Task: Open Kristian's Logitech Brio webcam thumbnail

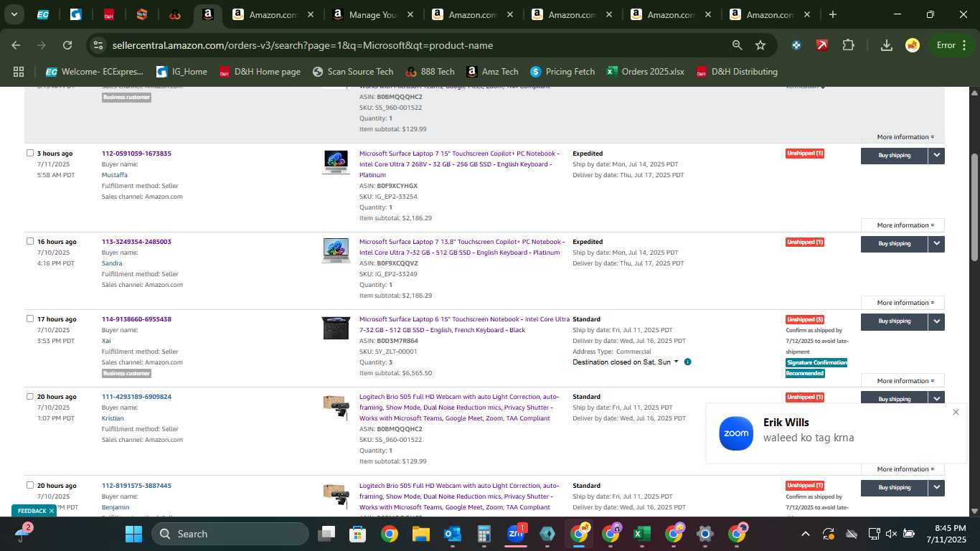Action: pyautogui.click(x=336, y=407)
